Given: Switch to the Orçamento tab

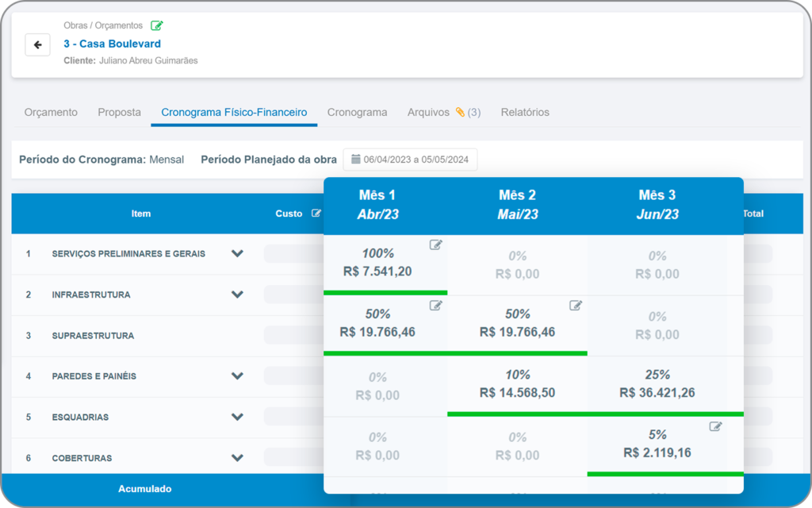Looking at the screenshot, I should tap(51, 112).
